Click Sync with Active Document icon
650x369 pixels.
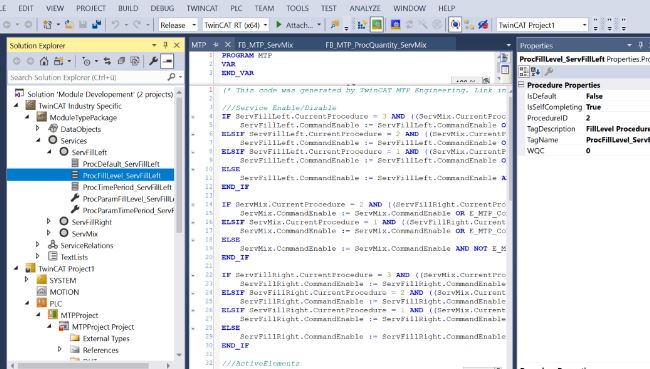[107, 61]
